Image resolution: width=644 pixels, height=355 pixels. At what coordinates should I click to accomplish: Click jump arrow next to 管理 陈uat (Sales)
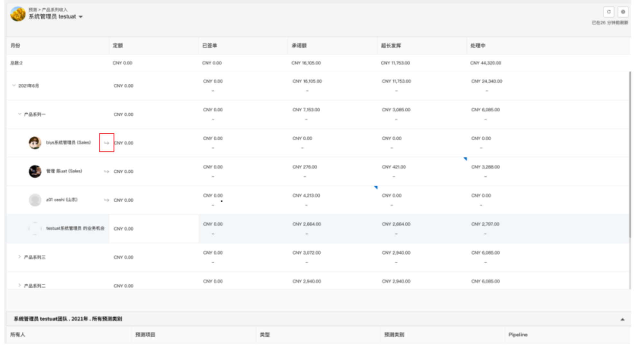pos(107,171)
